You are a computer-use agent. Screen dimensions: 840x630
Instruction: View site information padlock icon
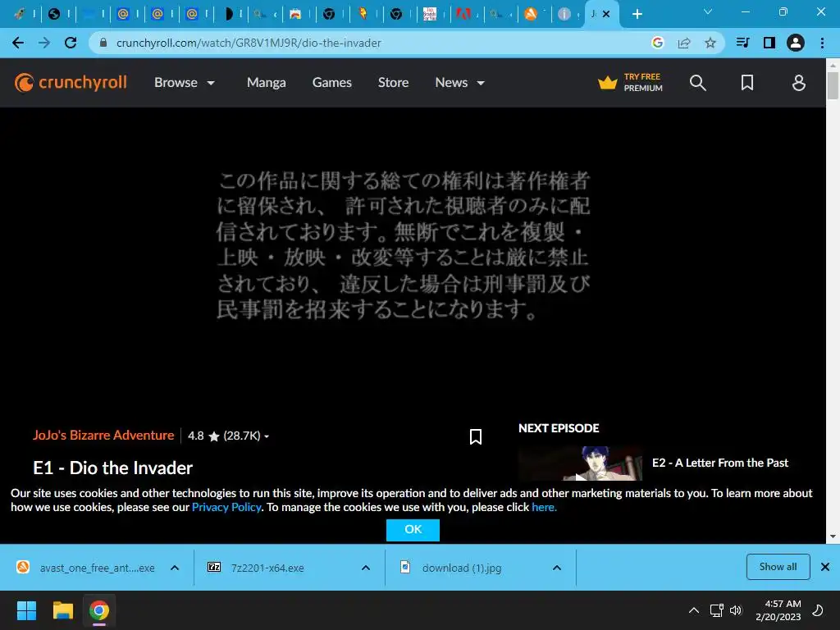point(103,43)
